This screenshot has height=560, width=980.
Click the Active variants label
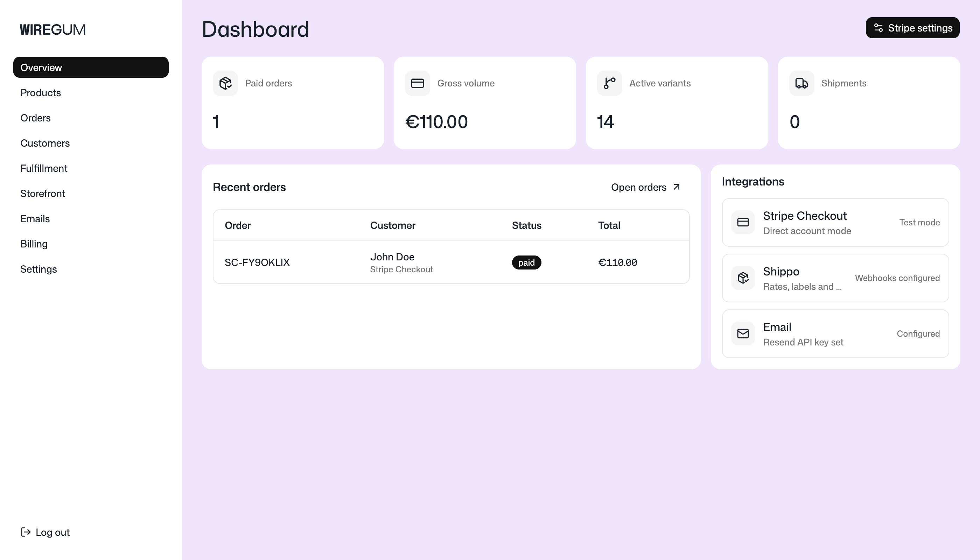660,83
